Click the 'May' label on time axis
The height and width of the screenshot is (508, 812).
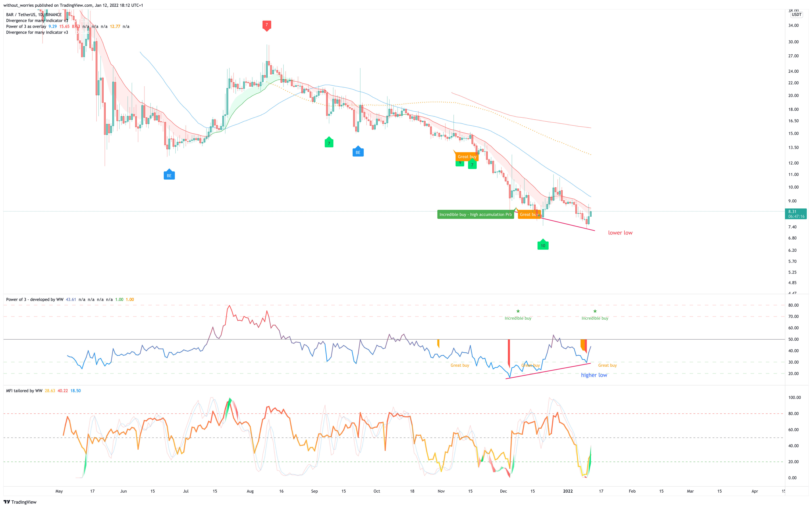point(59,491)
